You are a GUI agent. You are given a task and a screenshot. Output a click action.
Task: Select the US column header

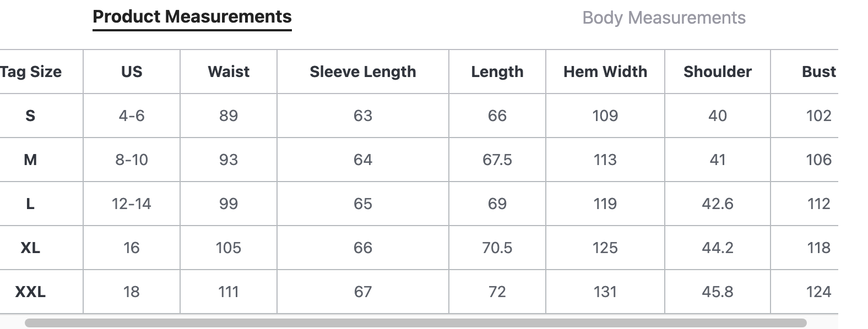click(x=132, y=72)
